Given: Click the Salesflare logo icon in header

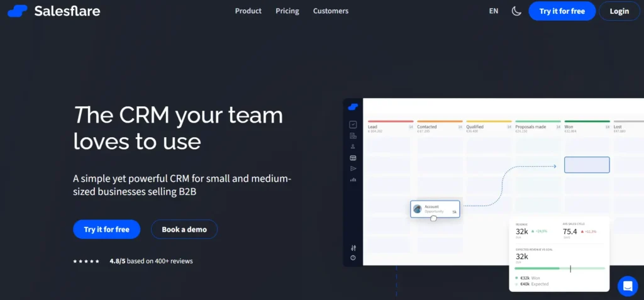Looking at the screenshot, I should pos(17,11).
